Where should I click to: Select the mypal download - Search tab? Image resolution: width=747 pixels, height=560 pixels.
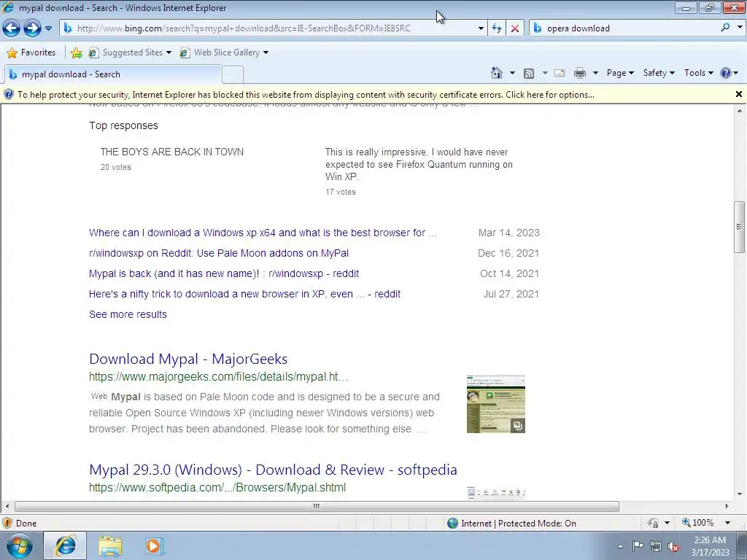click(x=112, y=74)
